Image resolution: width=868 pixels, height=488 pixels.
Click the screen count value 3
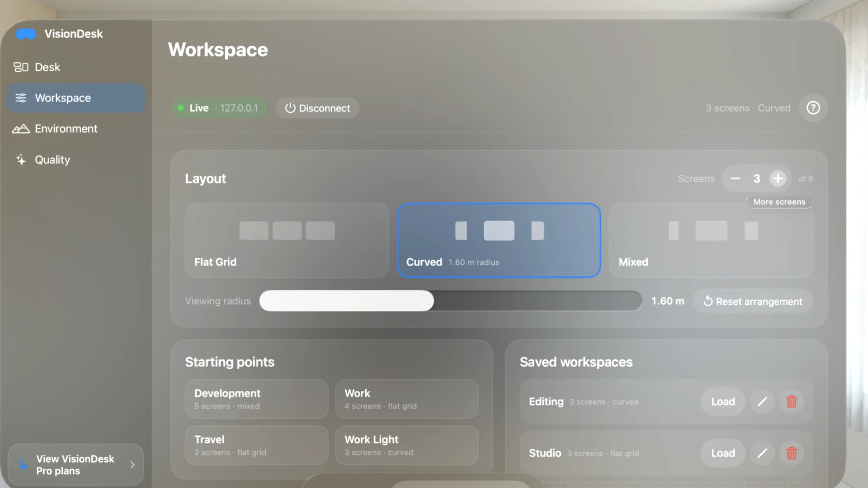[757, 179]
